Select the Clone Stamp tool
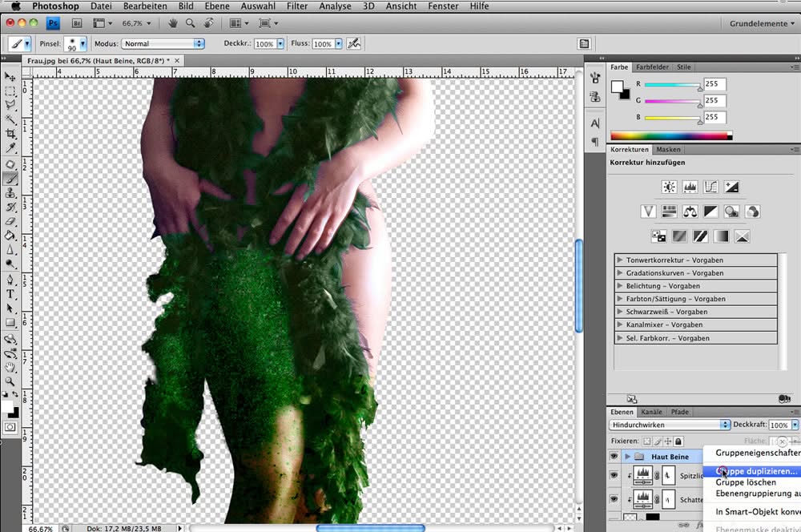 [x=10, y=193]
